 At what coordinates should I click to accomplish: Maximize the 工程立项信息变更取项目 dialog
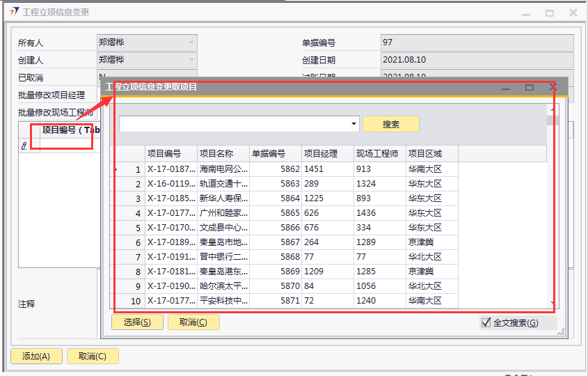coord(530,88)
